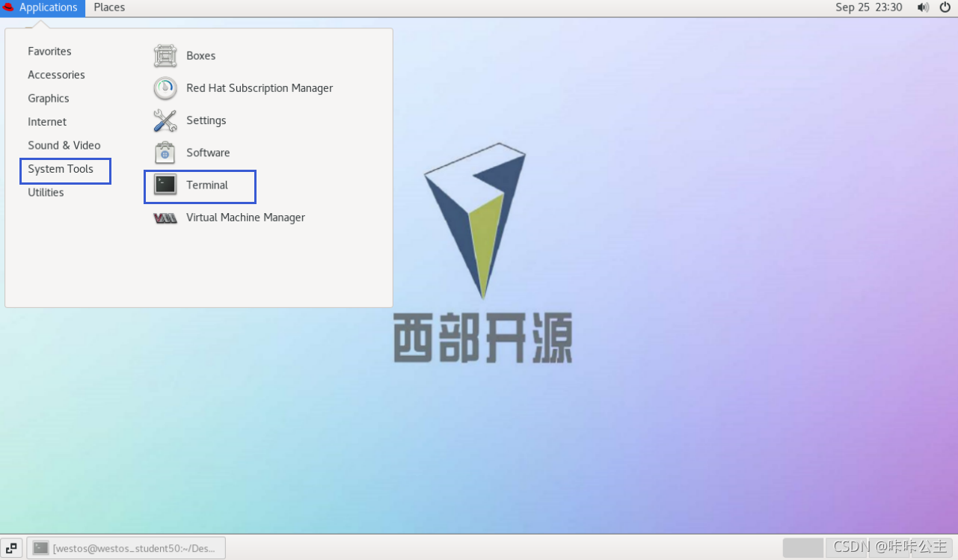Open the Places menu

pyautogui.click(x=109, y=7)
